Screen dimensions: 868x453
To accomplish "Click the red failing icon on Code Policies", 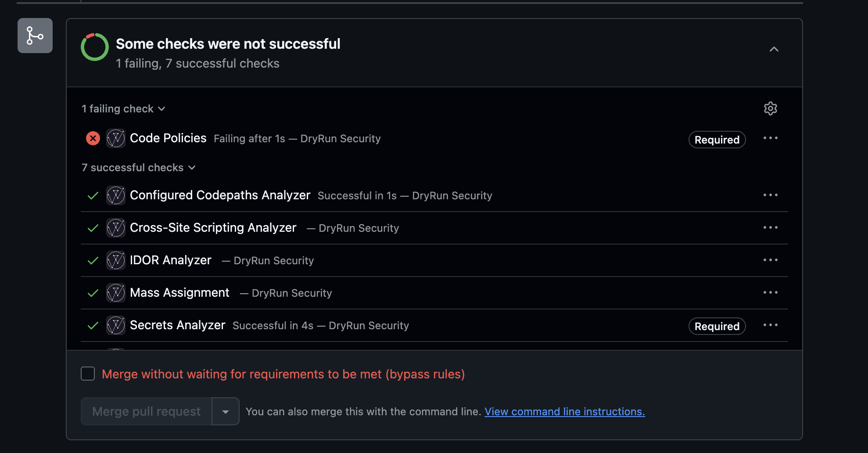I will (93, 138).
